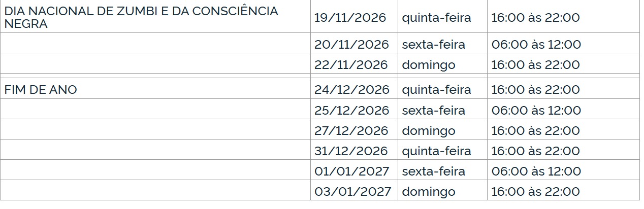Click '06:00 às 12:00' in the 01/01/2027 row

(536, 171)
